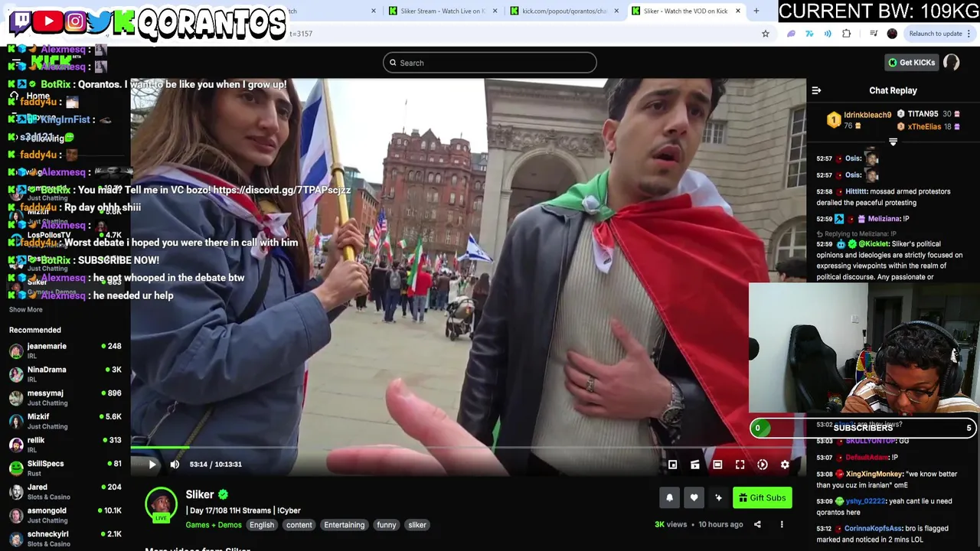Image resolution: width=980 pixels, height=551 pixels.
Task: Close the 'Sliker Stream - Watch Live' tab
Action: click(495, 11)
